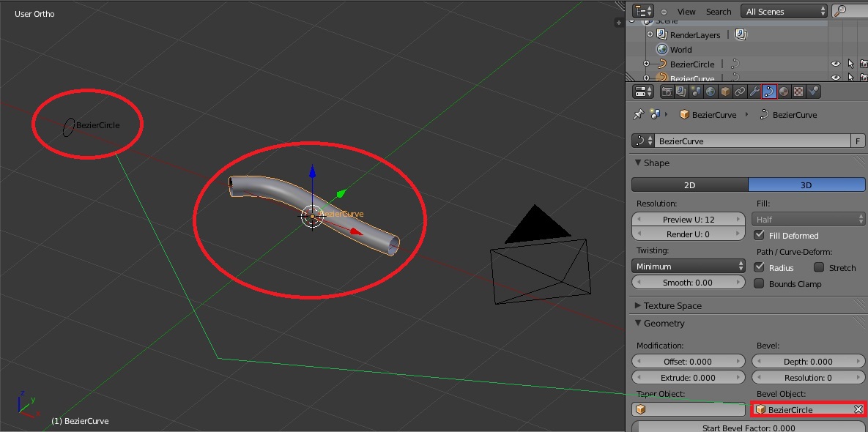Switch curve shape to 2D

tap(690, 185)
